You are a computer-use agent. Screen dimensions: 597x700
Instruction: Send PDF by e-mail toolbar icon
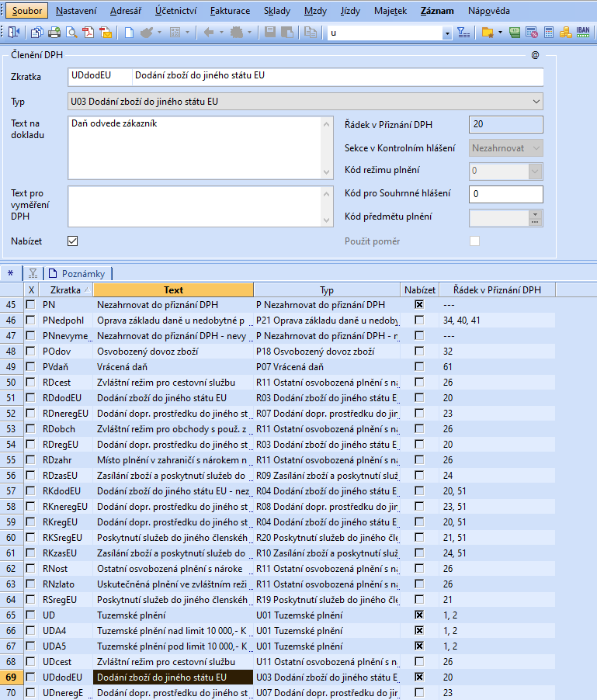[x=106, y=32]
